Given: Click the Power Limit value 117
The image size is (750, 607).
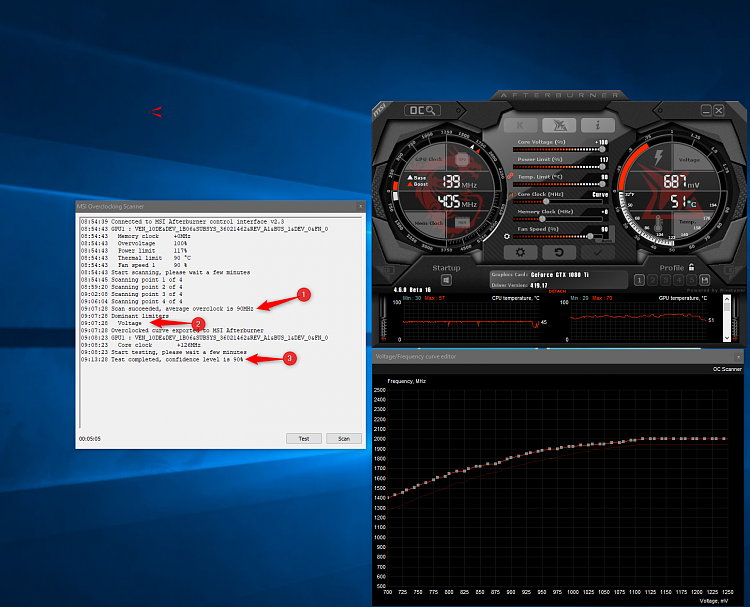Looking at the screenshot, I should 604,160.
